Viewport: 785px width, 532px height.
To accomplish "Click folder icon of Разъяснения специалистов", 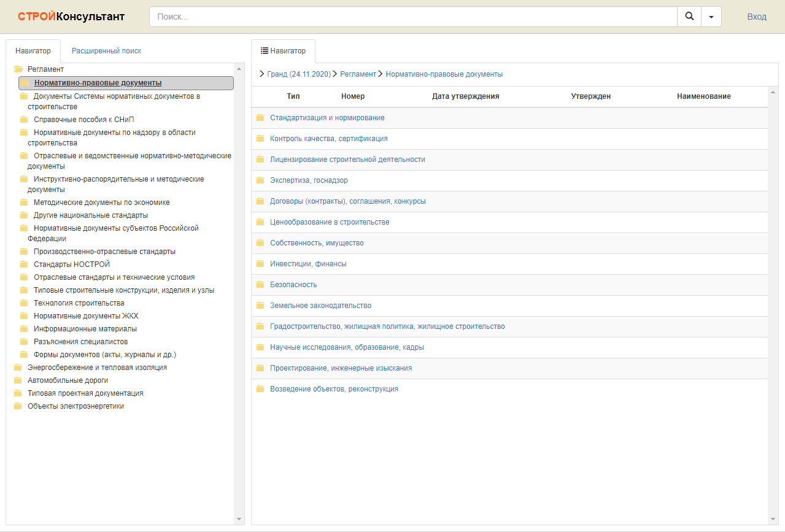I will 24,342.
